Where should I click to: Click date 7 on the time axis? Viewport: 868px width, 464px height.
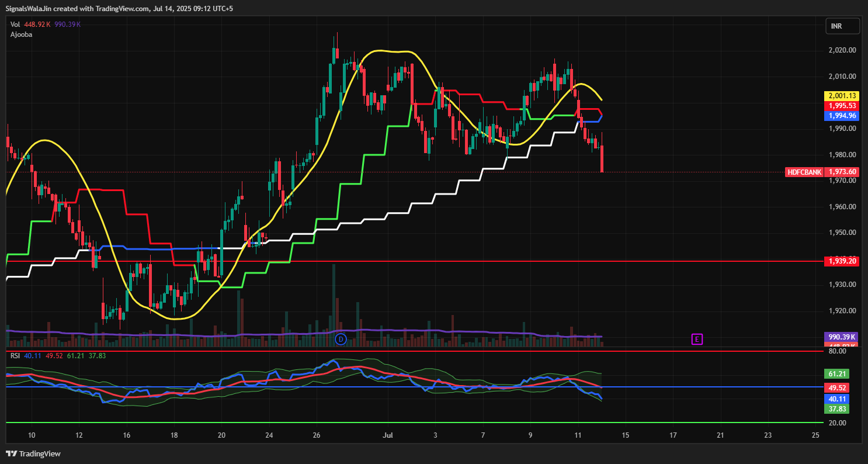482,435
